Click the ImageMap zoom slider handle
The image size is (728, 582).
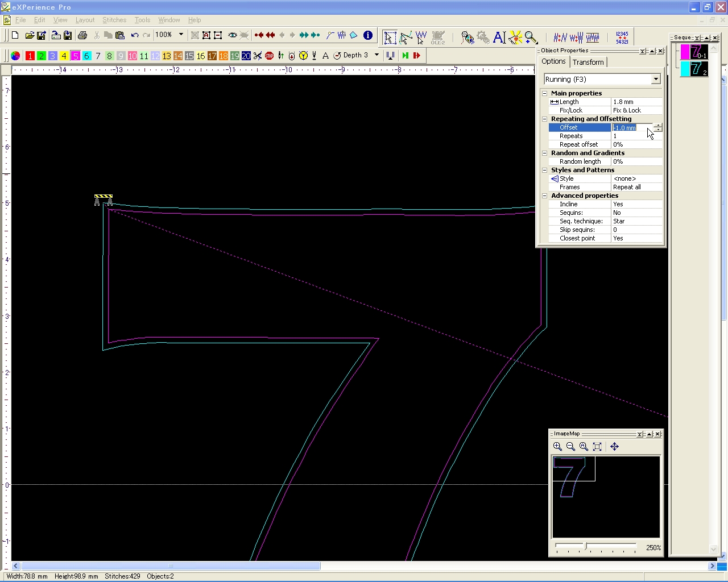[x=586, y=546]
